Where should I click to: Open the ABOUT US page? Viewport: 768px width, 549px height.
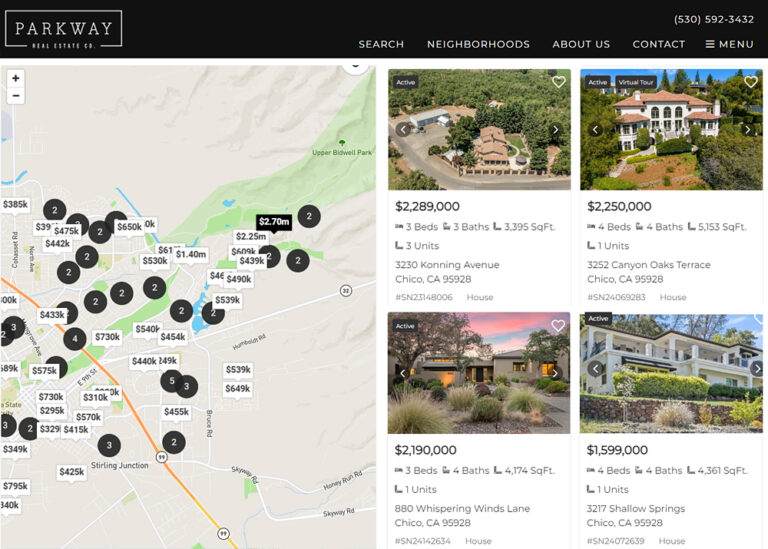[x=581, y=44]
